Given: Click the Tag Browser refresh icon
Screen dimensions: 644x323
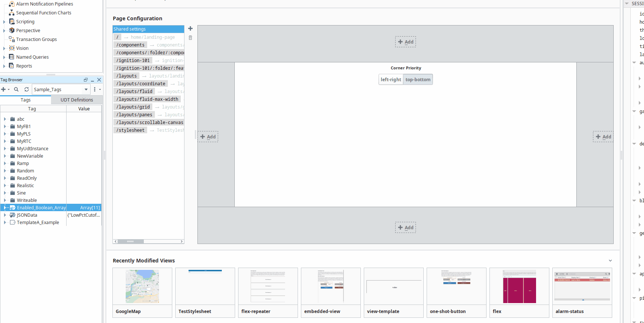Looking at the screenshot, I should click(x=27, y=89).
